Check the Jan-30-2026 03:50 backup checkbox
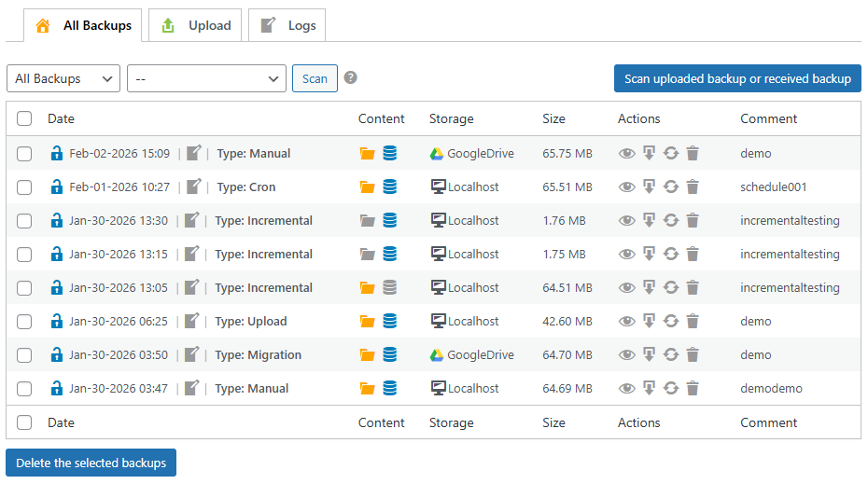Screen dimensions: 868x484 (24, 355)
